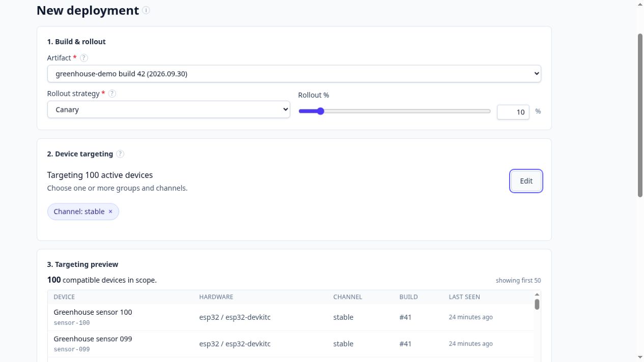The image size is (644, 362).
Task: Click BUILD column header
Action: [x=408, y=297]
